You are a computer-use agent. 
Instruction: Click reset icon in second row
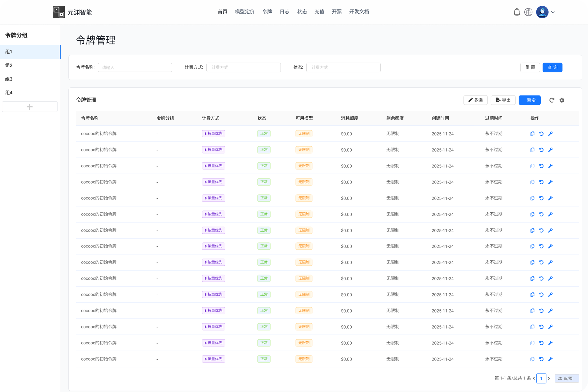(541, 150)
